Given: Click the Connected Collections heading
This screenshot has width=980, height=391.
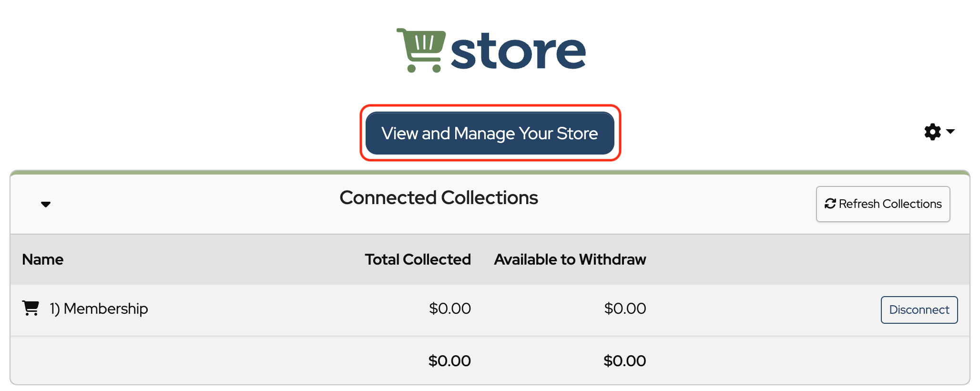Looking at the screenshot, I should 439,198.
